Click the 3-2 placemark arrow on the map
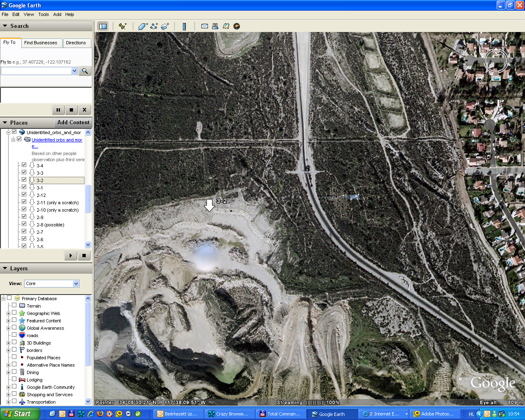This screenshot has height=420, width=525. pos(210,205)
